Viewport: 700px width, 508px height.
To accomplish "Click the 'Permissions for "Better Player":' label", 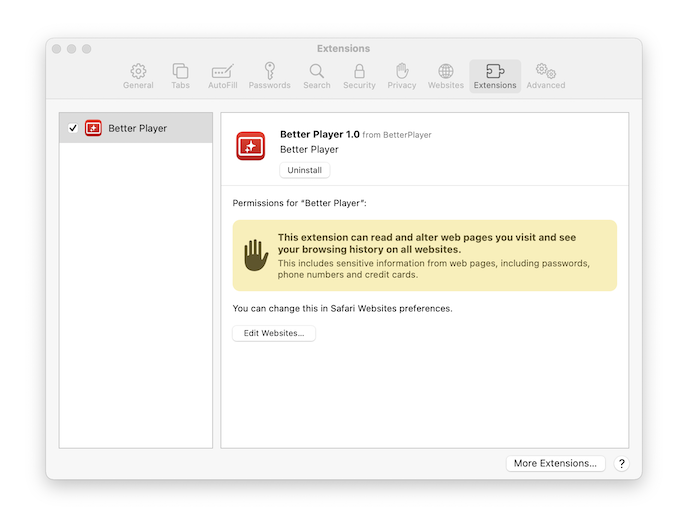I will [x=300, y=203].
